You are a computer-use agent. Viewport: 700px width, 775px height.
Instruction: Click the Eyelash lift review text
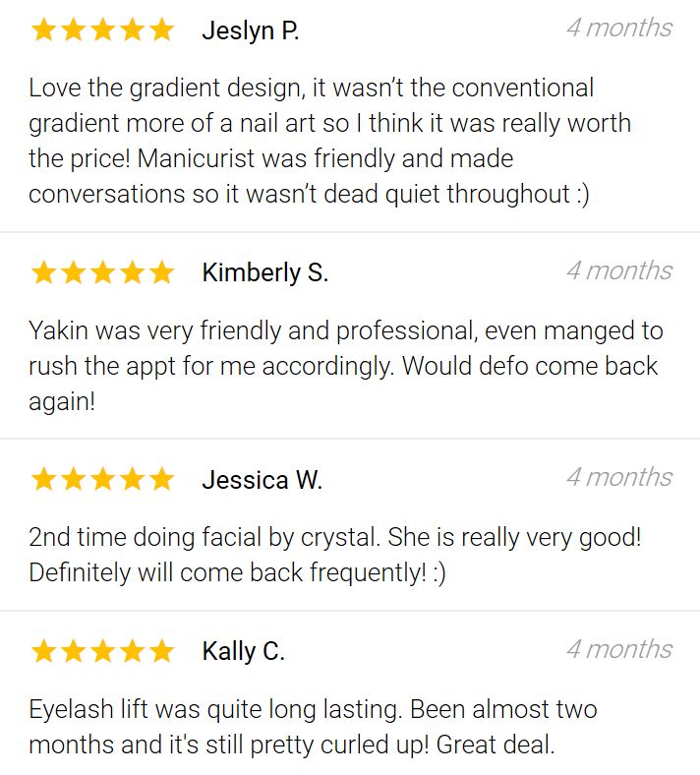click(314, 727)
